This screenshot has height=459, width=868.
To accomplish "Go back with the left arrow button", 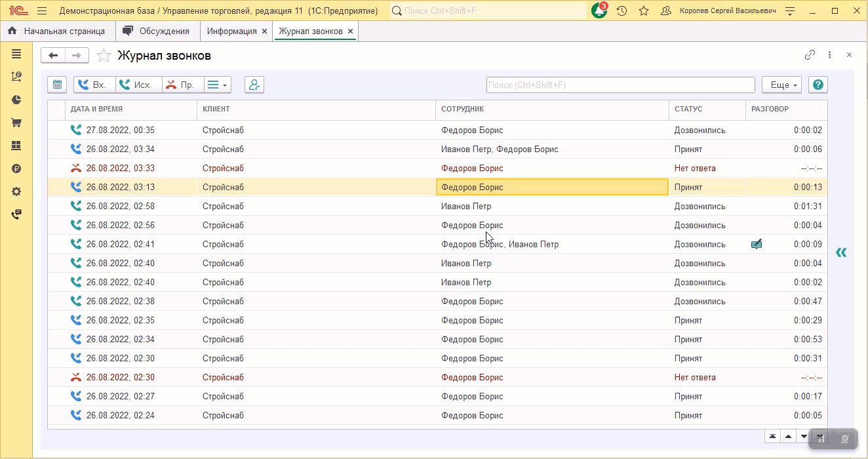I will pyautogui.click(x=53, y=56).
